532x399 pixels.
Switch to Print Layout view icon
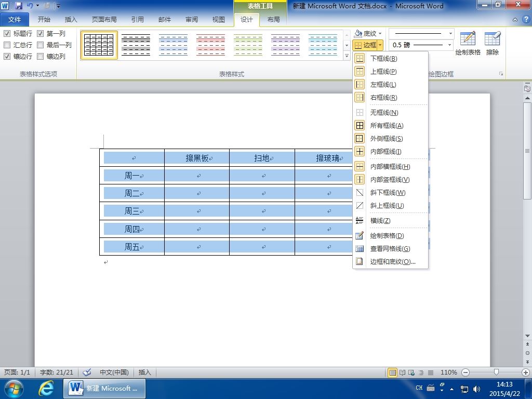tap(393, 373)
